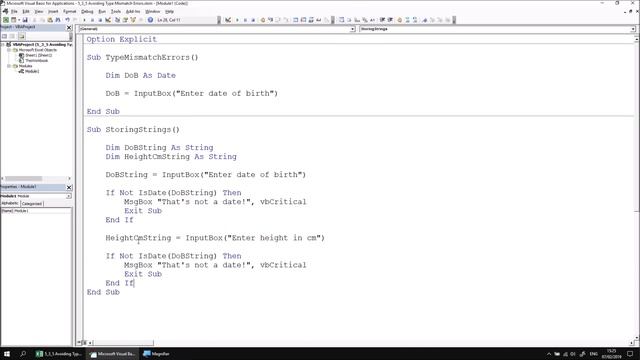Close the Project Explorer panel

click(69, 27)
